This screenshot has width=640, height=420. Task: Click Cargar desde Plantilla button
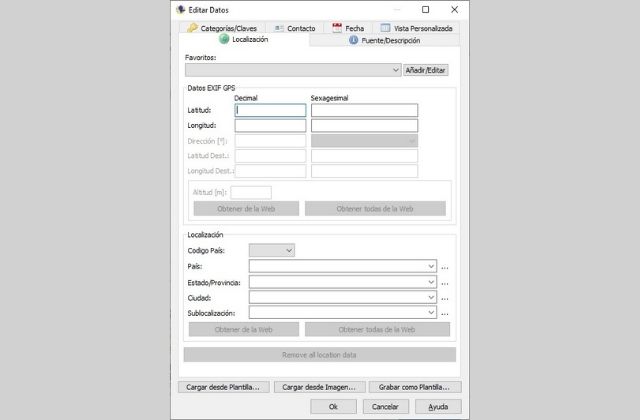[x=223, y=386]
